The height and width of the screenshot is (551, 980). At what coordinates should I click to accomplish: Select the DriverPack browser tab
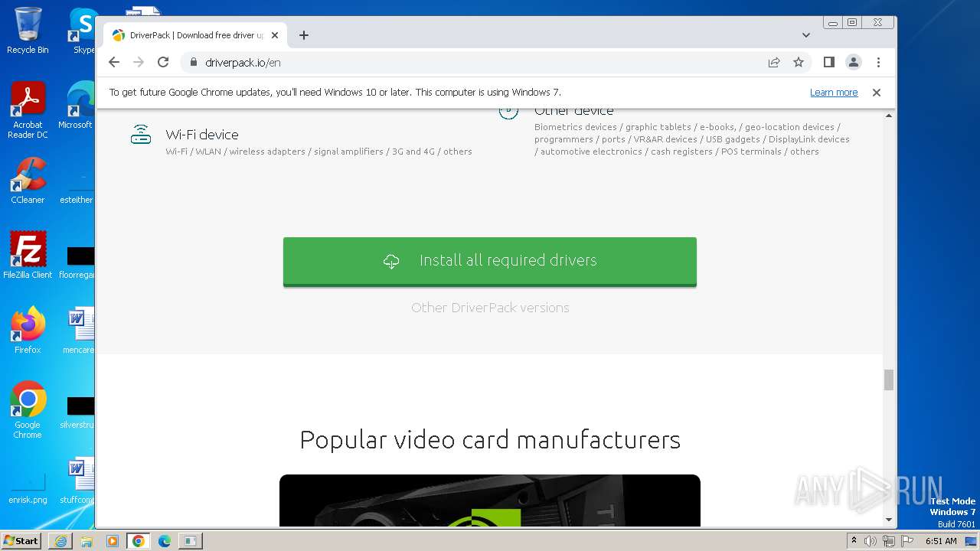click(195, 35)
